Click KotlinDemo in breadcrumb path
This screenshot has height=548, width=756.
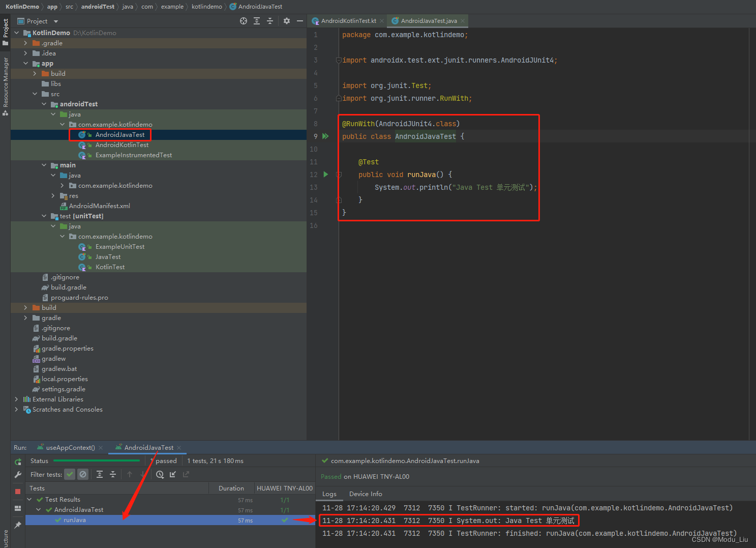tap(22, 7)
